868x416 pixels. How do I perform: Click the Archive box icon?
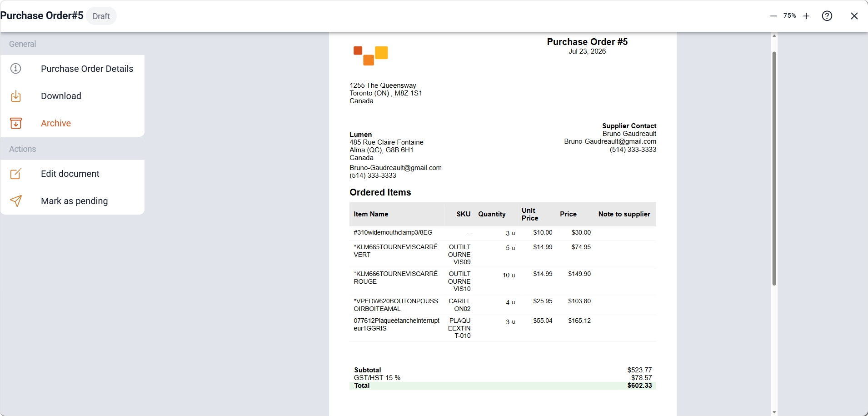click(16, 123)
